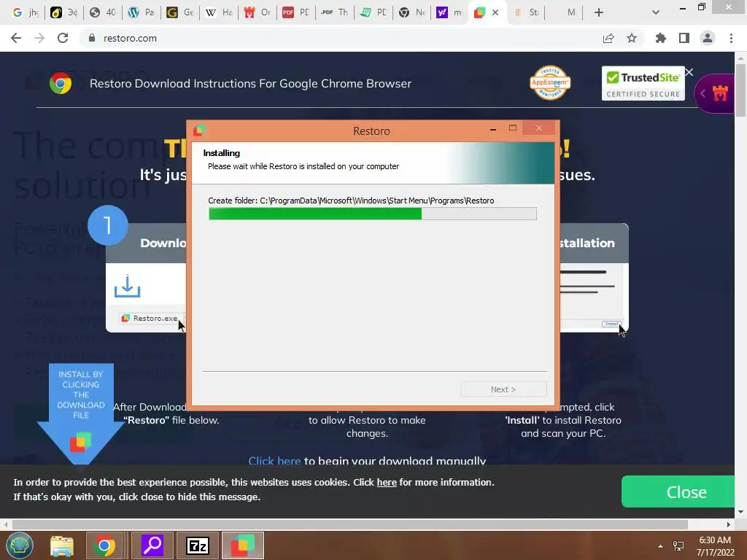Screen dimensions: 747x560
Task: Expand the purple side widget arrow
Action: click(703, 93)
